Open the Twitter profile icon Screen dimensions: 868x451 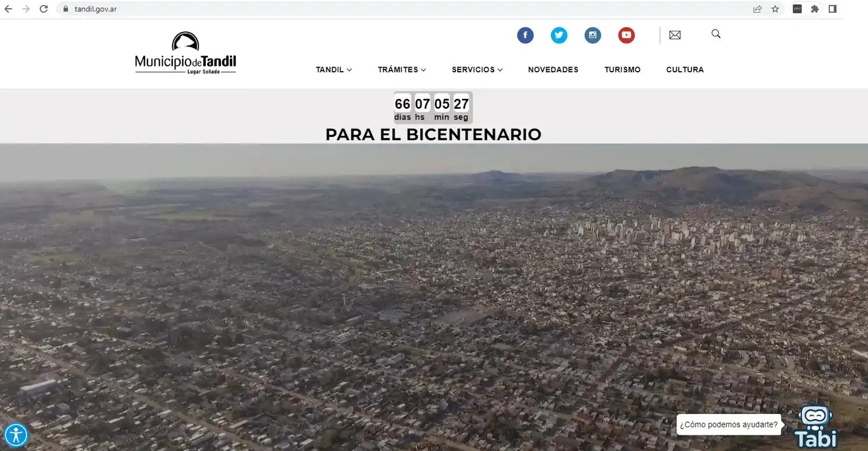point(558,35)
